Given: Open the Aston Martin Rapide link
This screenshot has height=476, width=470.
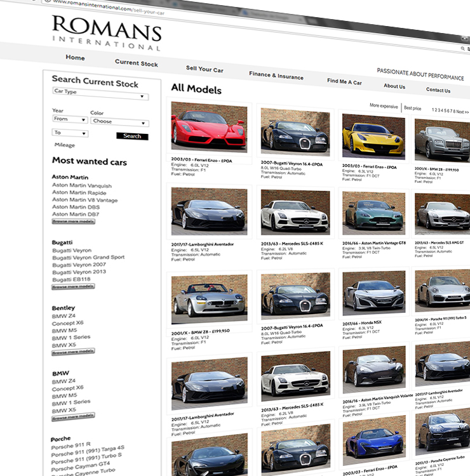Looking at the screenshot, I should [79, 192].
